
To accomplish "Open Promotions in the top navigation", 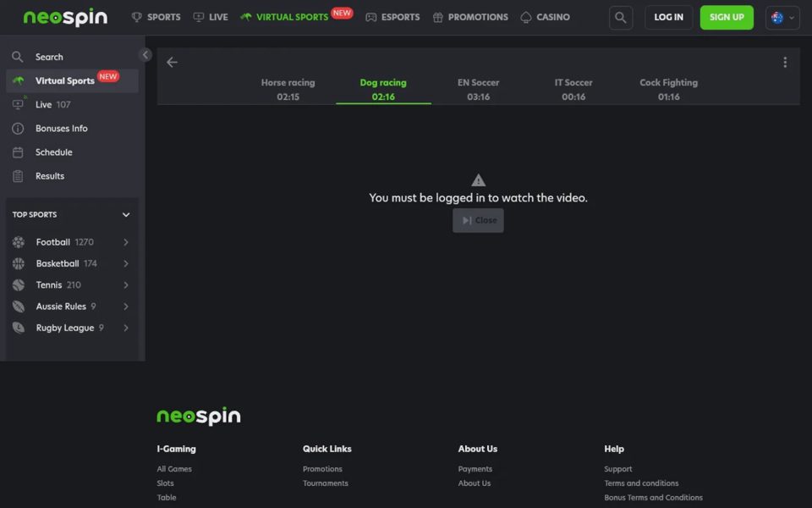I will [470, 17].
